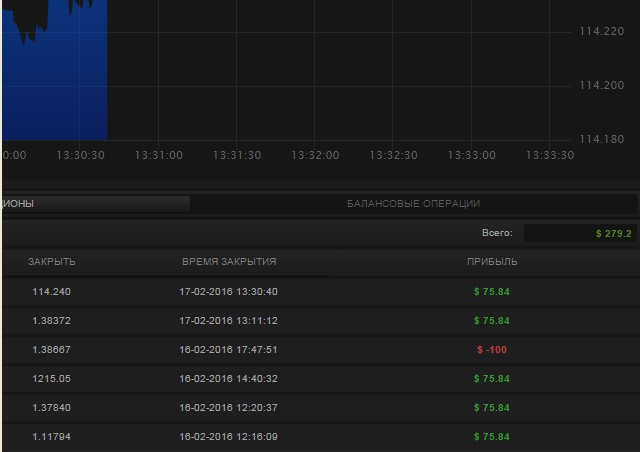640x452 pixels.
Task: Click the 13:33:30 time axis label
Action: 550,155
